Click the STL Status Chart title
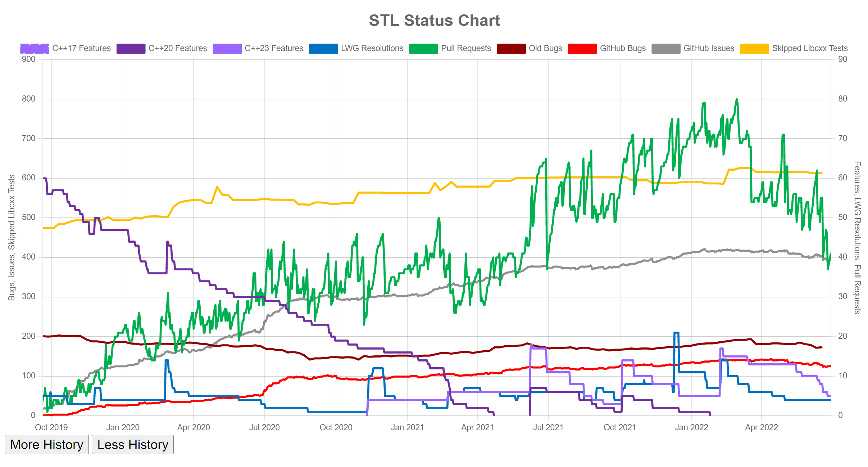 tap(434, 21)
